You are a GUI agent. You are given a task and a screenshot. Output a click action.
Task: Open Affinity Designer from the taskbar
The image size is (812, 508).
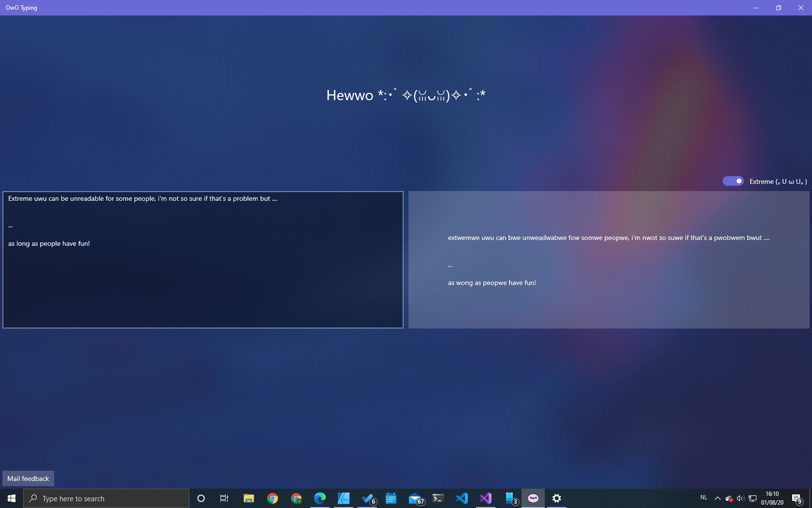pyautogui.click(x=344, y=498)
